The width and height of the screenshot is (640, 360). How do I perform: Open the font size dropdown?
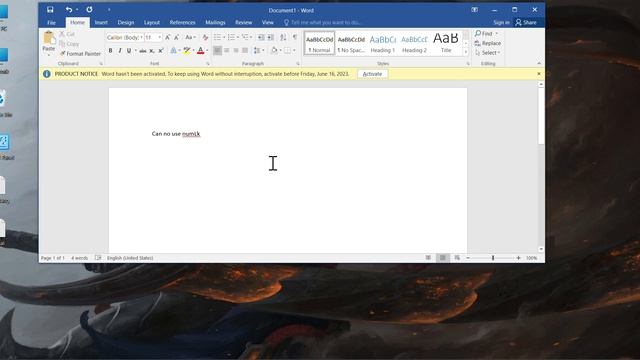[x=160, y=38]
